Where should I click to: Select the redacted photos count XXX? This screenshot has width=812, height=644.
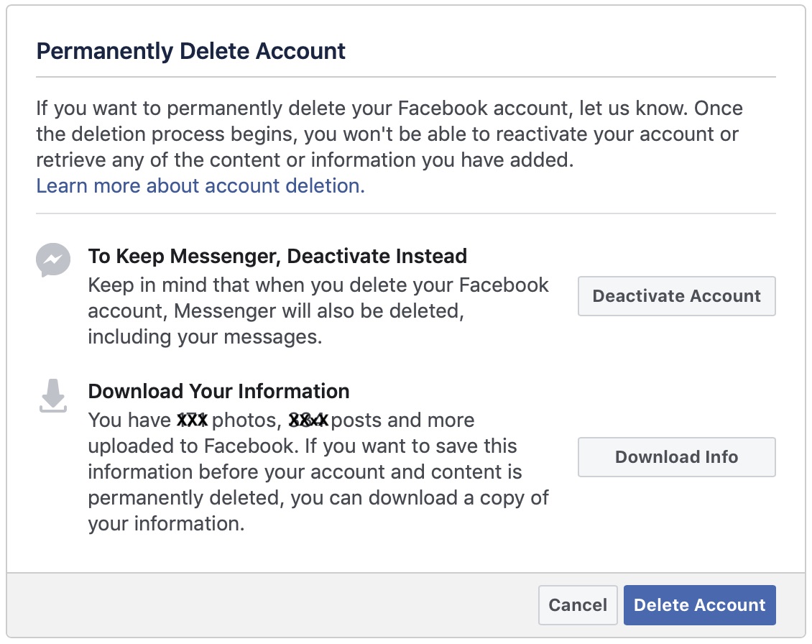click(190, 419)
